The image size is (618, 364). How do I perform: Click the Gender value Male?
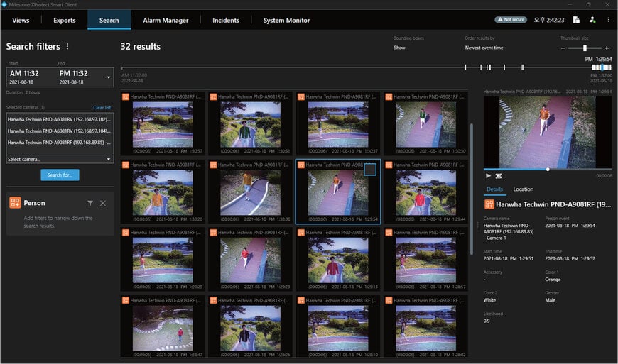pyautogui.click(x=551, y=300)
